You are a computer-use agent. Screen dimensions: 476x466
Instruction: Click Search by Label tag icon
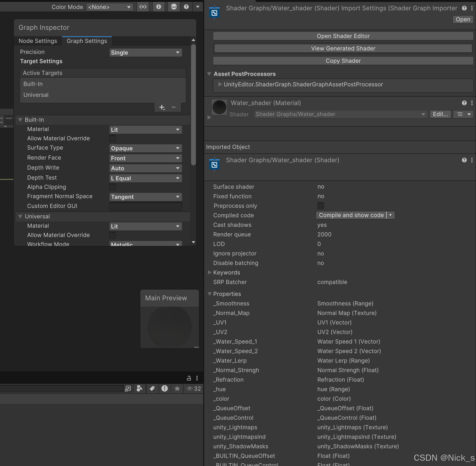[152, 389]
